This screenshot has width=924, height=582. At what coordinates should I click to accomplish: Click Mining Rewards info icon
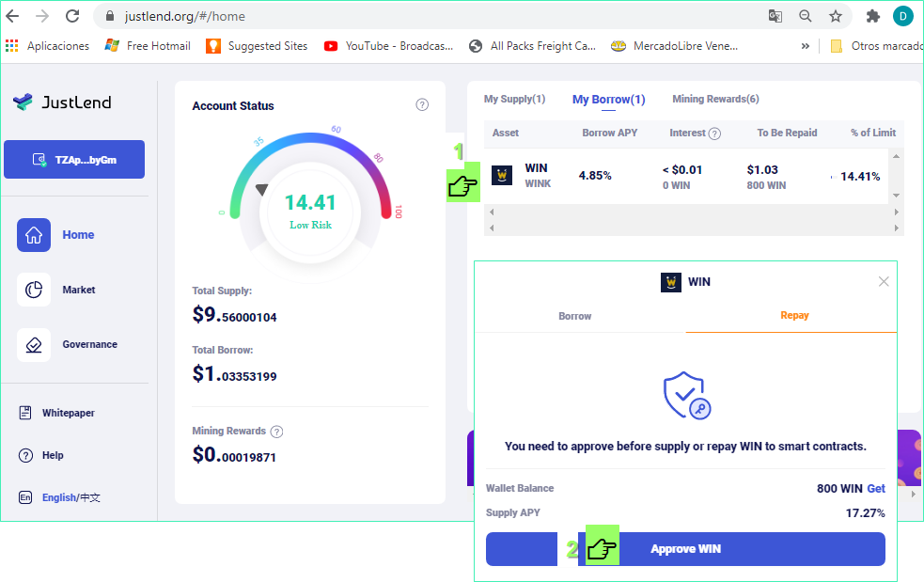point(276,432)
